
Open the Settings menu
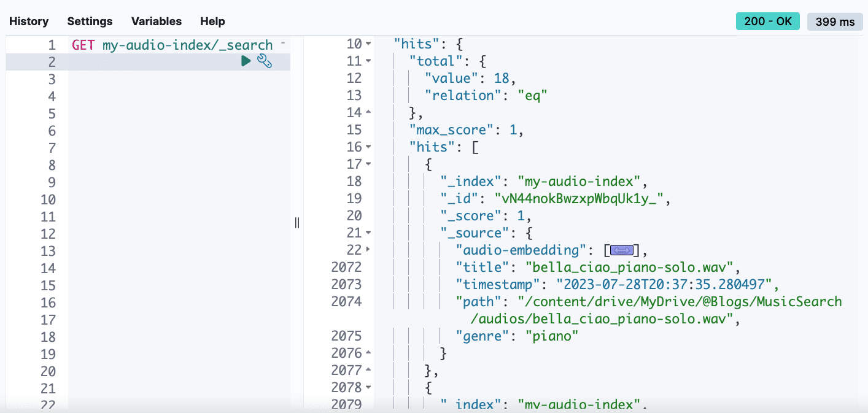pyautogui.click(x=90, y=21)
